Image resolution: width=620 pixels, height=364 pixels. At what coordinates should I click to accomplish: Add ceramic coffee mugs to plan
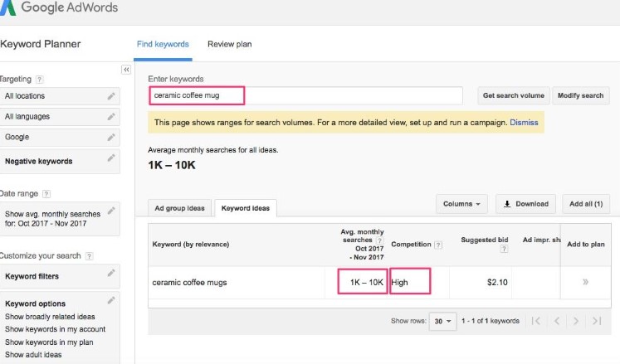(585, 282)
